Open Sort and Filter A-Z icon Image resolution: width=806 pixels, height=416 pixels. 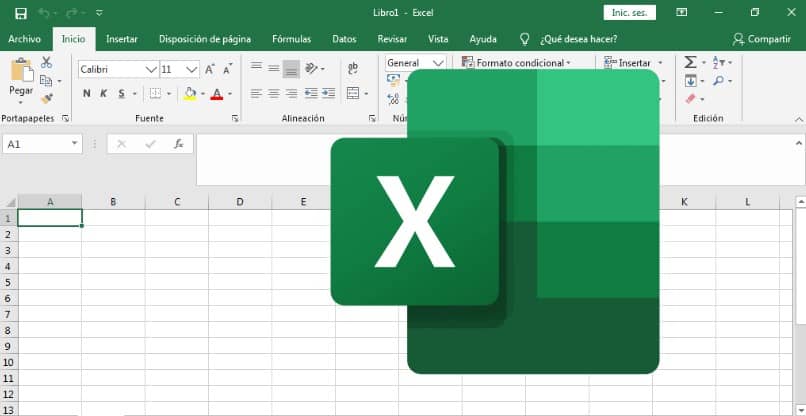coord(719,62)
